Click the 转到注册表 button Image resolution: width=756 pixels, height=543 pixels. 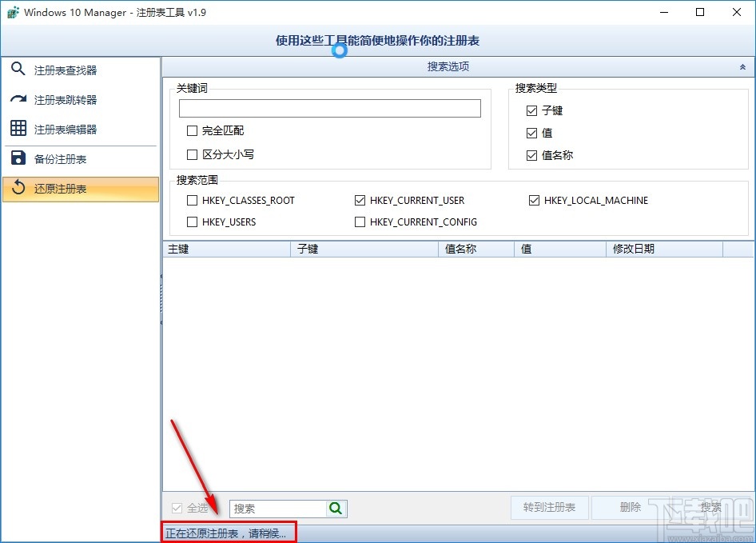549,508
